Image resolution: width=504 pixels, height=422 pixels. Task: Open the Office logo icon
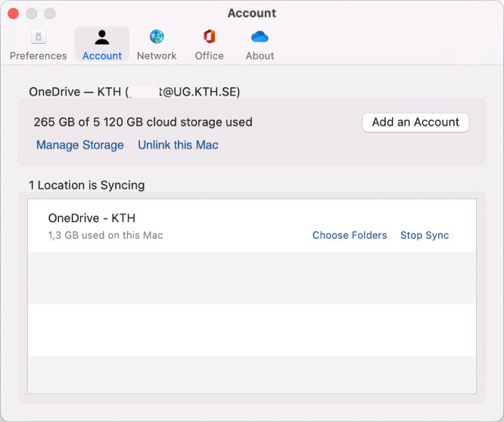pyautogui.click(x=209, y=37)
